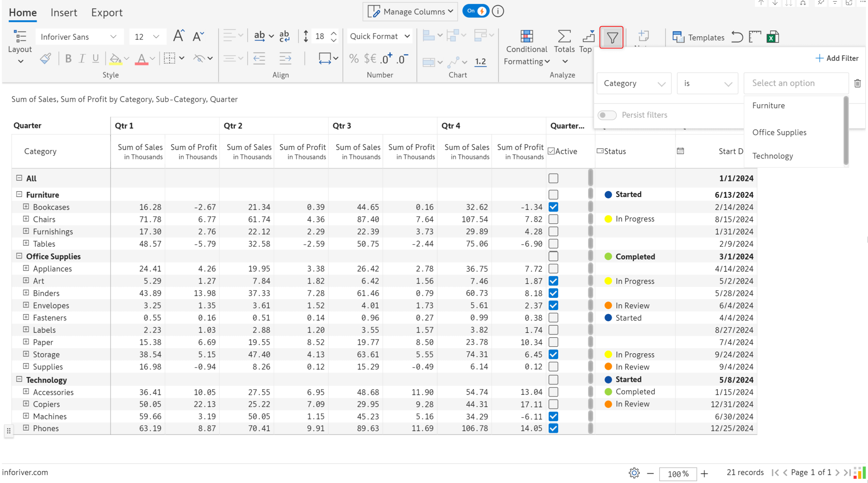This screenshot has width=868, height=483.
Task: Expand the Bookcases row
Action: (x=26, y=207)
